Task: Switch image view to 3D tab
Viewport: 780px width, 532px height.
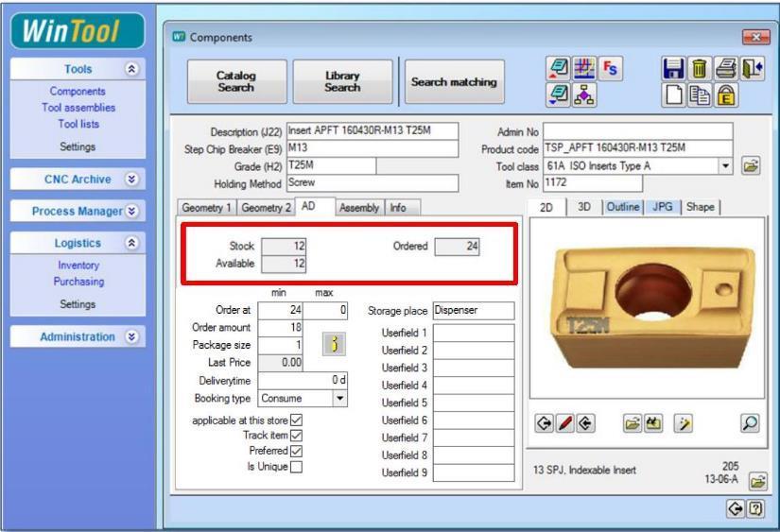Action: coord(584,207)
